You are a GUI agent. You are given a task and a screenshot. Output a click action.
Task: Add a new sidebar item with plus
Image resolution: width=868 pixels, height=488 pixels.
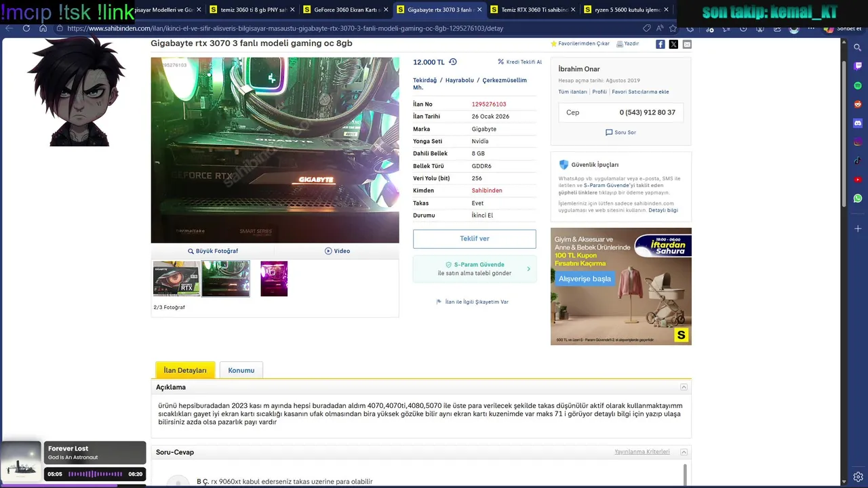(x=858, y=229)
